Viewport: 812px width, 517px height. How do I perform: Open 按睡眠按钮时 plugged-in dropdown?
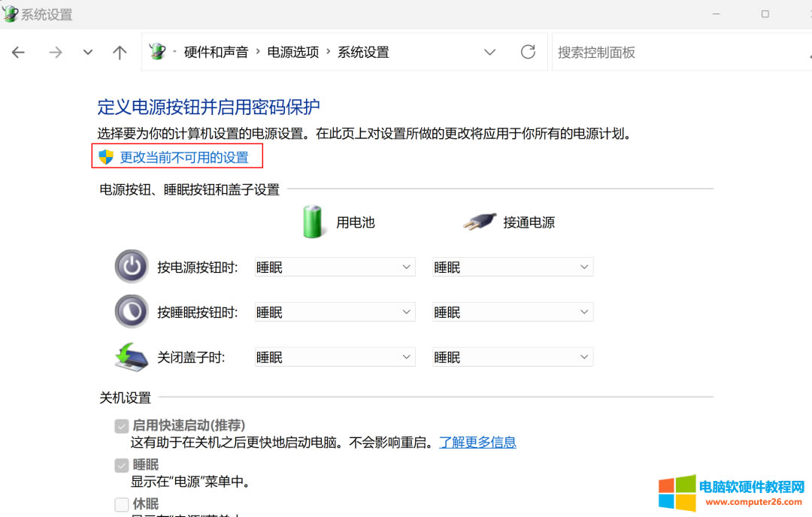(512, 313)
